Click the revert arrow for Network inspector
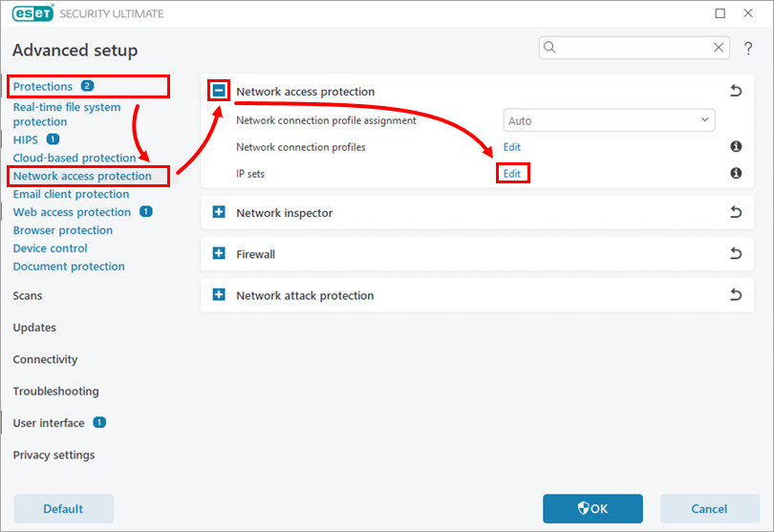Screen dimensions: 774x532 coord(735,212)
